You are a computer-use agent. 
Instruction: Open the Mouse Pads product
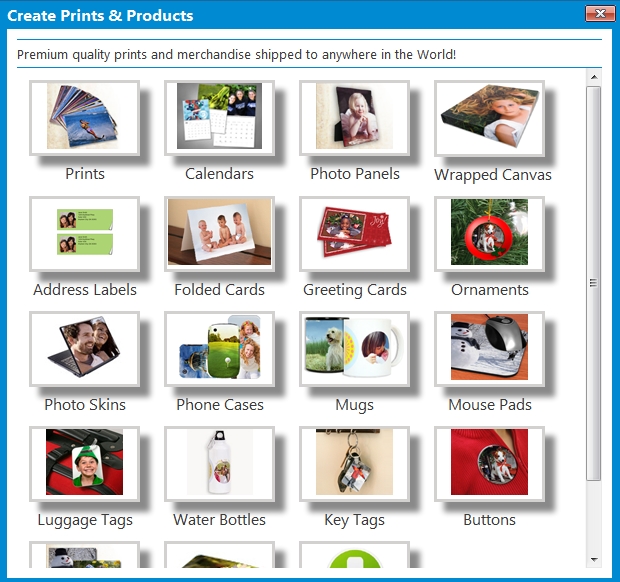click(490, 348)
